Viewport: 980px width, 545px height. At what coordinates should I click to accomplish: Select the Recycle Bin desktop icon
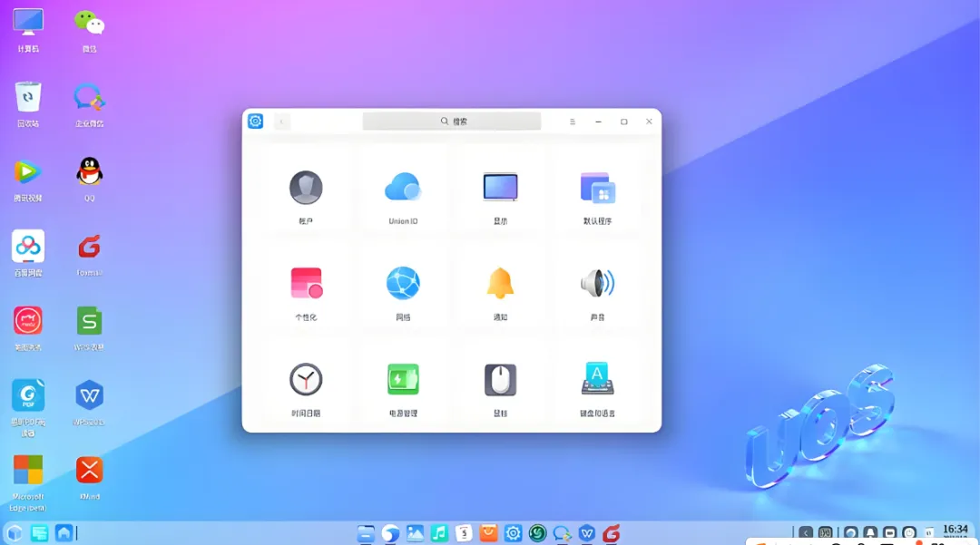click(x=28, y=105)
